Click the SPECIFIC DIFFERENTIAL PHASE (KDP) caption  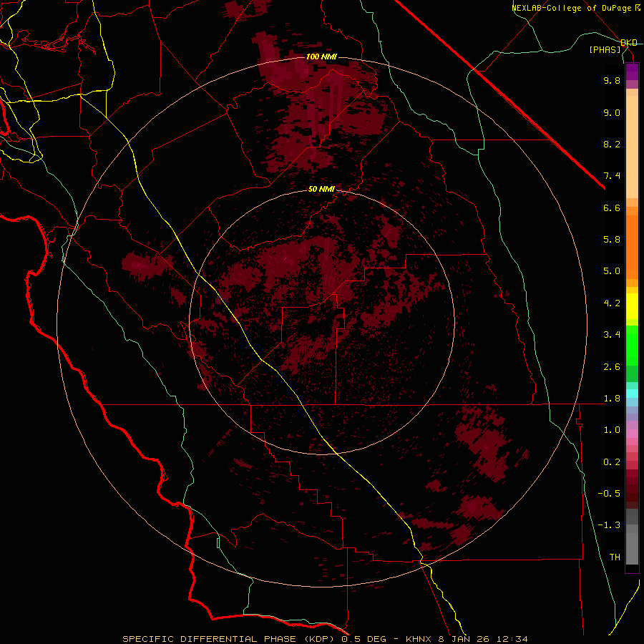(x=230, y=639)
